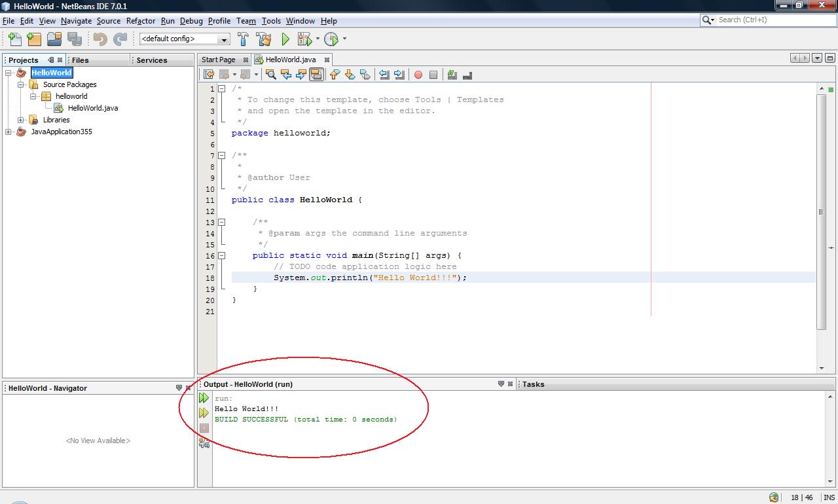Click inside the Search field

click(x=773, y=20)
